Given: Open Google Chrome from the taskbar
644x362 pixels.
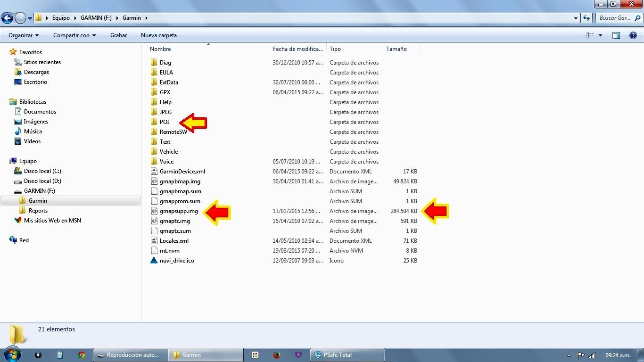Looking at the screenshot, I should (82, 355).
